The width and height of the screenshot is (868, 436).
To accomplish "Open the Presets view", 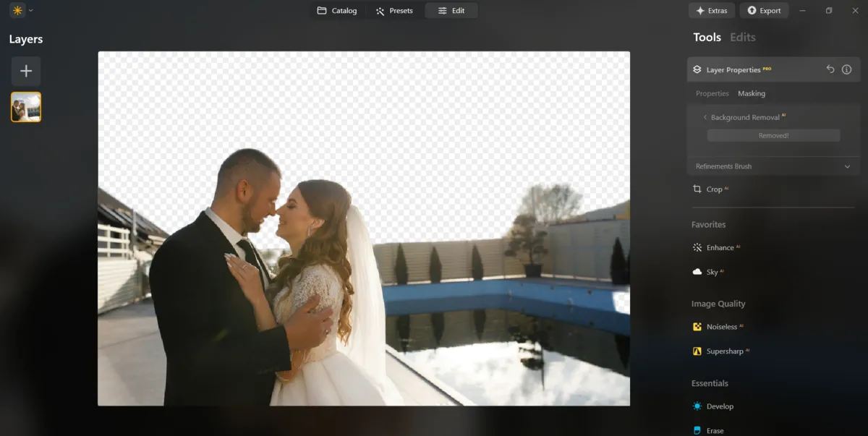I will [394, 10].
